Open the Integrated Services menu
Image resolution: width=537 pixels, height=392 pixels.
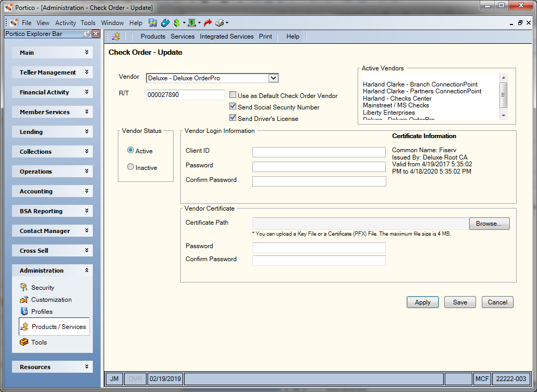pos(227,36)
